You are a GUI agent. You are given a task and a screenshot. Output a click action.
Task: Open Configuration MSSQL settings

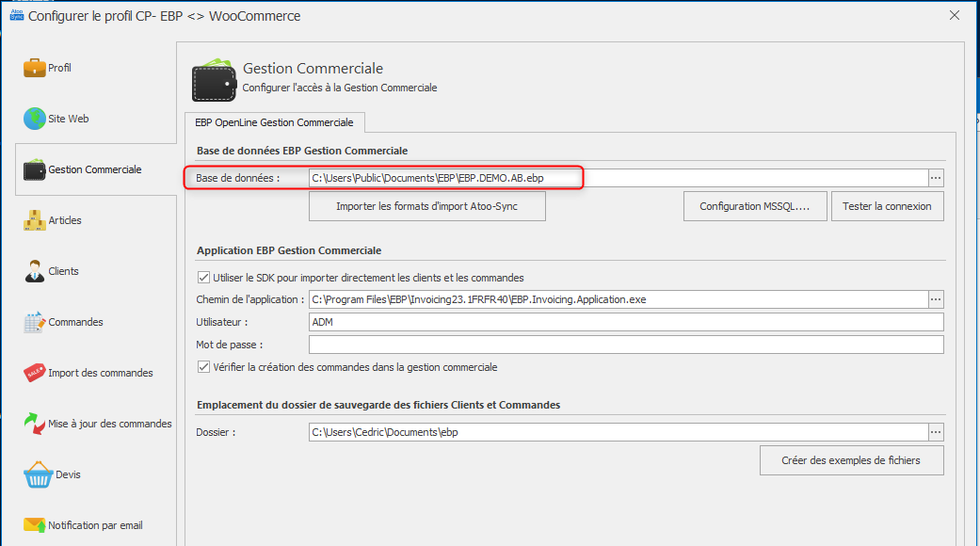pyautogui.click(x=755, y=206)
